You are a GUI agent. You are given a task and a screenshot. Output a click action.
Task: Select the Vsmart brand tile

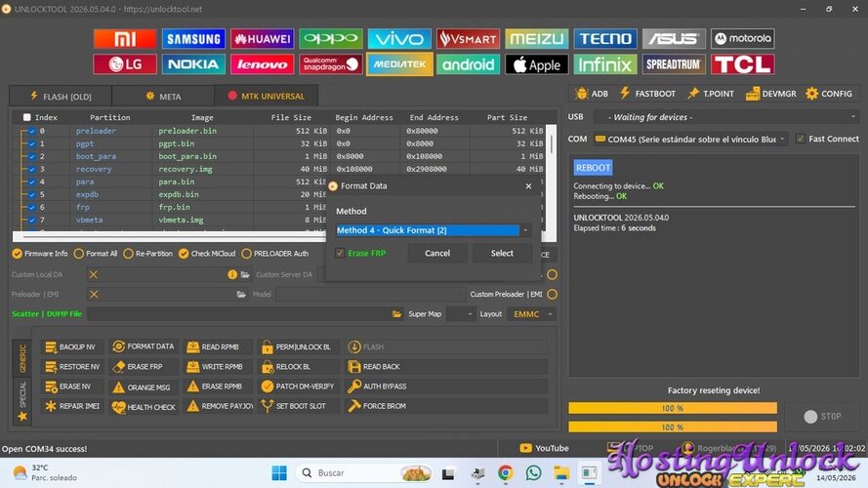[469, 39]
